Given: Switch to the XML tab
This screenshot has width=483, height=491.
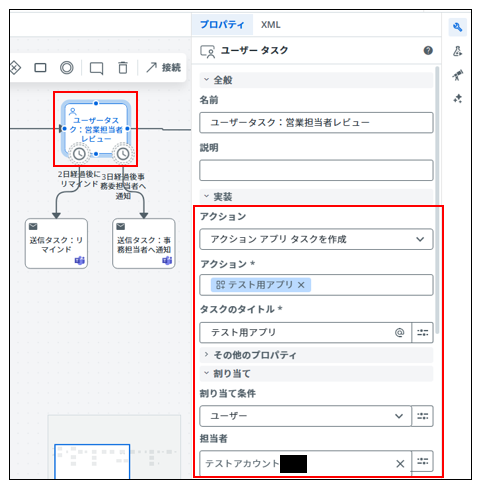Looking at the screenshot, I should pyautogui.click(x=270, y=25).
